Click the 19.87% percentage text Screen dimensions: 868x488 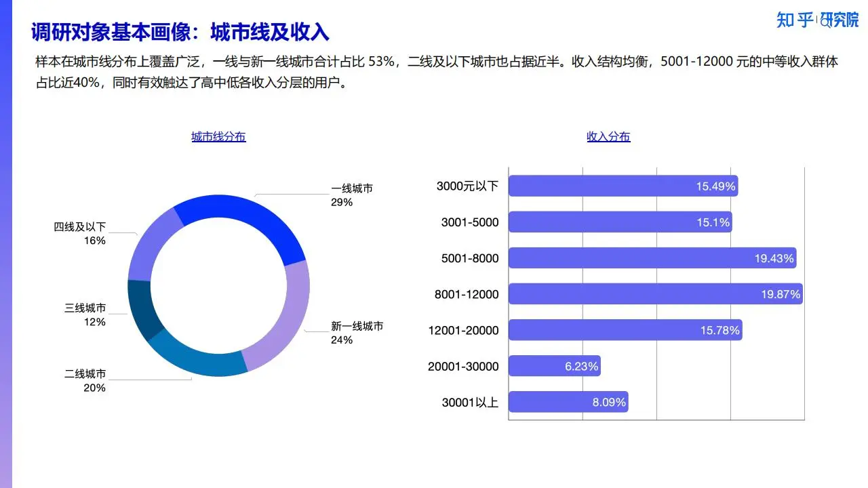pyautogui.click(x=780, y=294)
